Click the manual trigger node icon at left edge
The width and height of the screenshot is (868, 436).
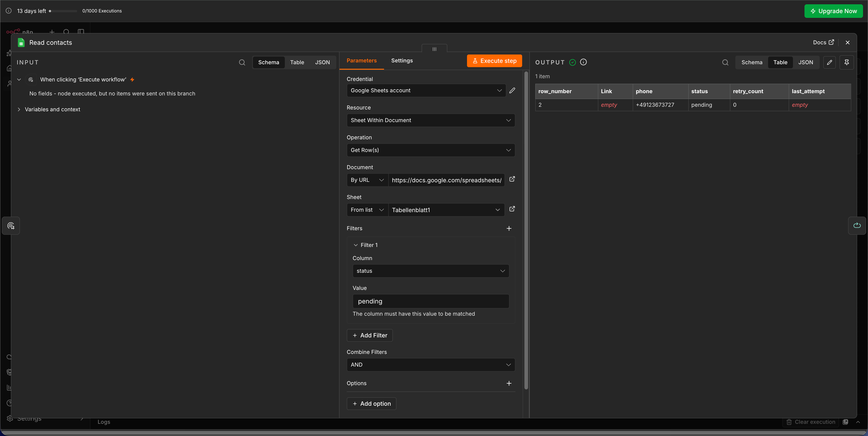click(11, 226)
